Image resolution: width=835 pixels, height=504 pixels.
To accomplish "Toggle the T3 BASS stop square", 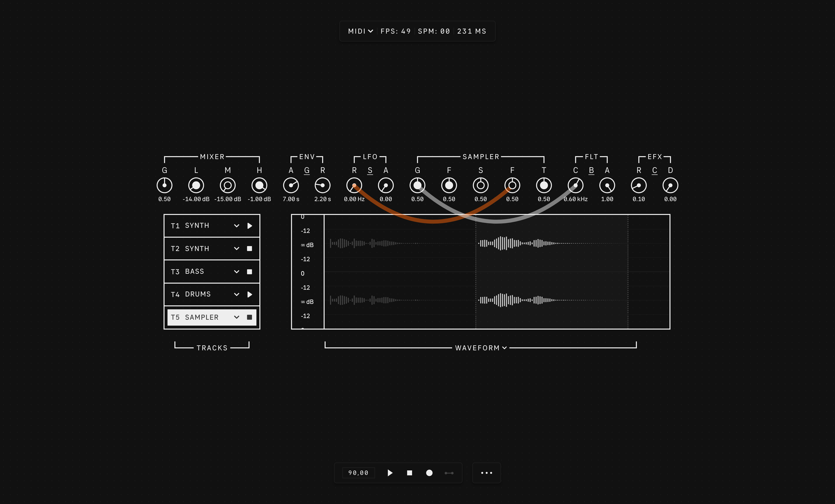I will click(249, 271).
